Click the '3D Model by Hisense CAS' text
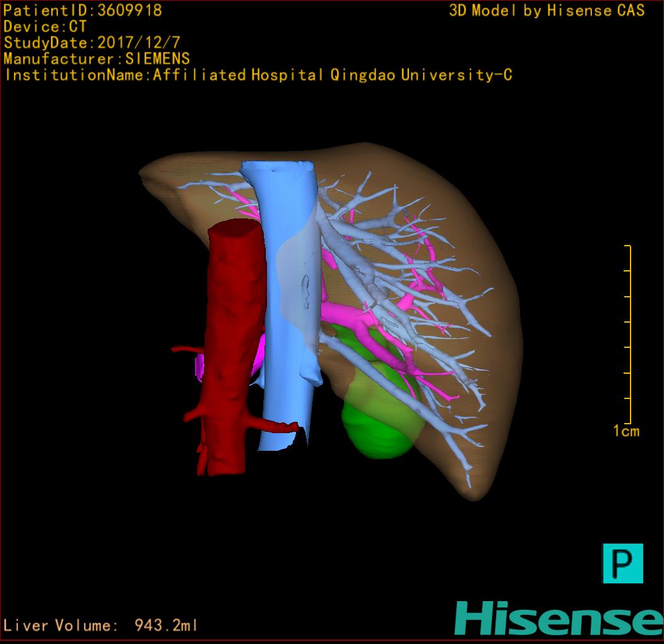Screen dimensions: 664x644 tap(547, 11)
